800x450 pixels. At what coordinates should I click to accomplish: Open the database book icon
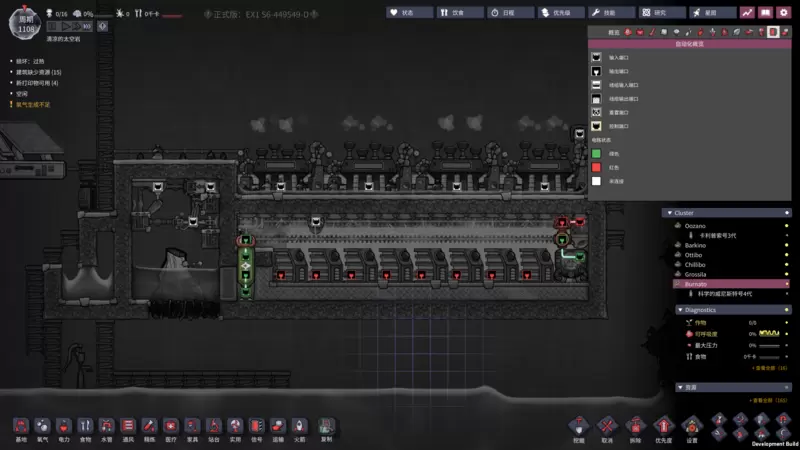765,13
